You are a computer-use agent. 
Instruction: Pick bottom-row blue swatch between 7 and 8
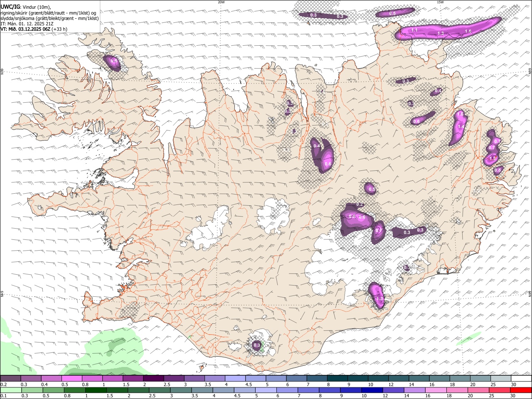(309, 390)
